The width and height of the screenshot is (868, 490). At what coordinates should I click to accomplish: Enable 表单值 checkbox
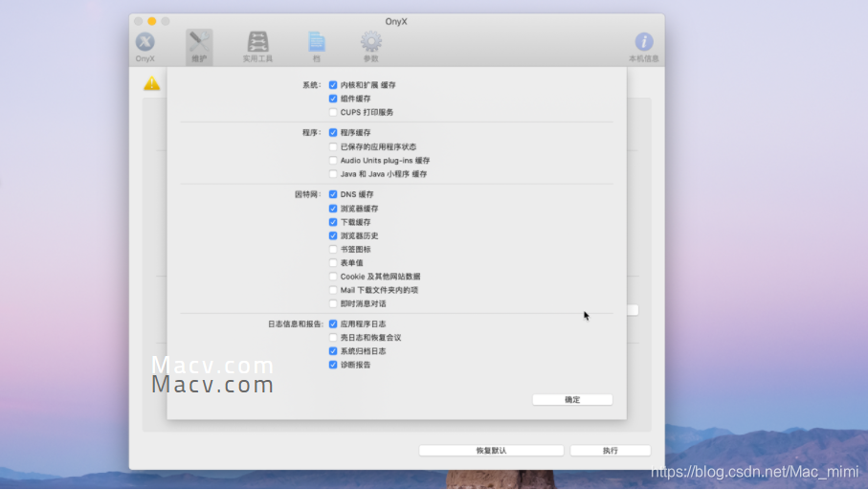pyautogui.click(x=333, y=263)
